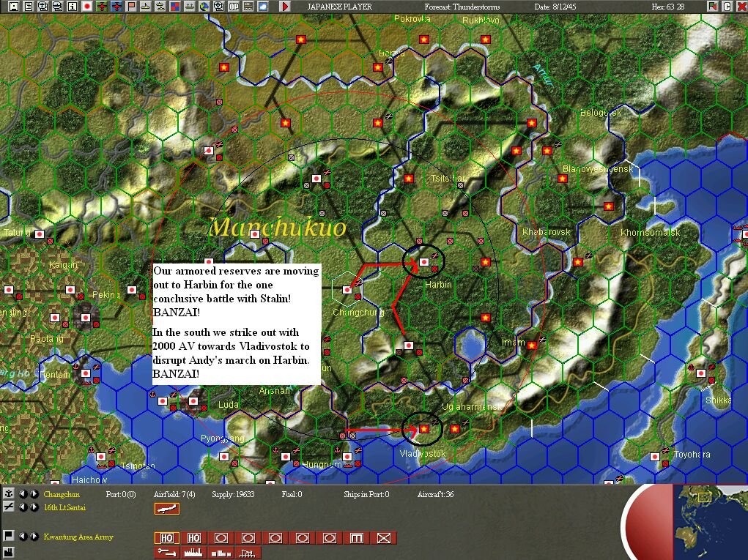Click the red play arrow to end turn

(285, 7)
